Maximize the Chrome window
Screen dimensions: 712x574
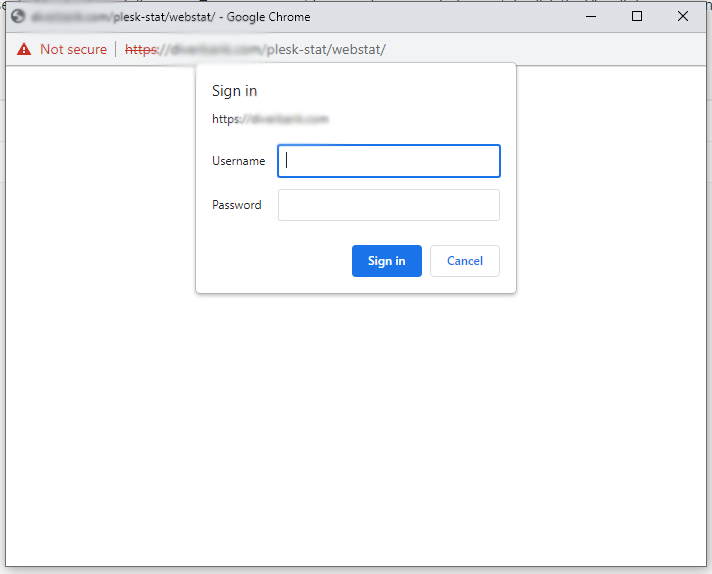pos(637,16)
